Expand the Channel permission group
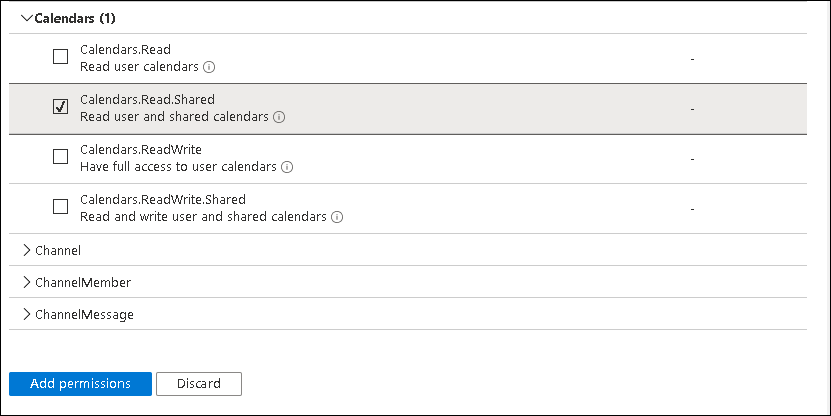Image resolution: width=831 pixels, height=416 pixels. tap(26, 250)
